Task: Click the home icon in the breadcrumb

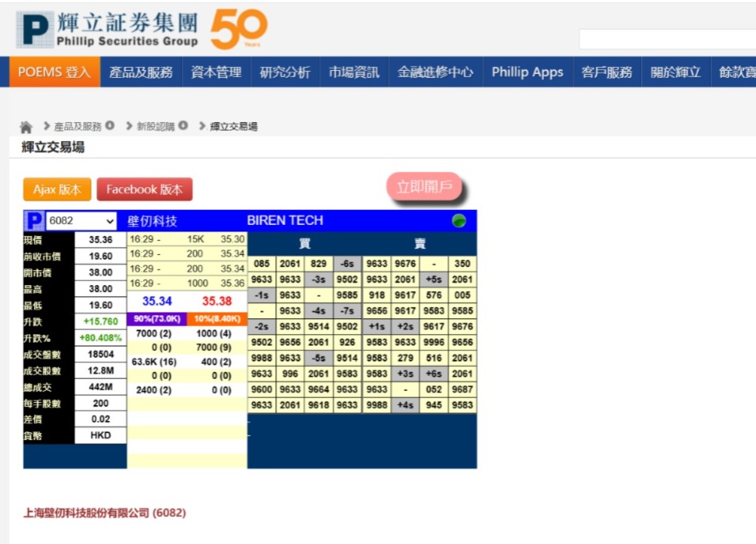Action: [26, 126]
